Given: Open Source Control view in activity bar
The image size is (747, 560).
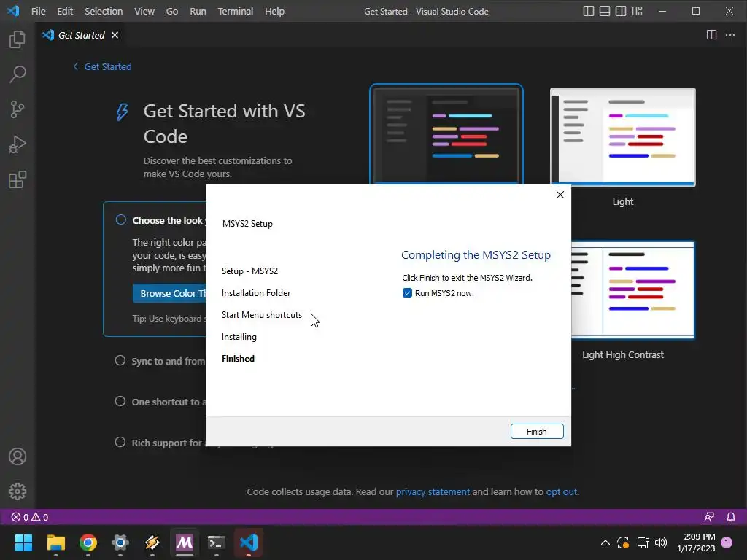Looking at the screenshot, I should pyautogui.click(x=18, y=109).
